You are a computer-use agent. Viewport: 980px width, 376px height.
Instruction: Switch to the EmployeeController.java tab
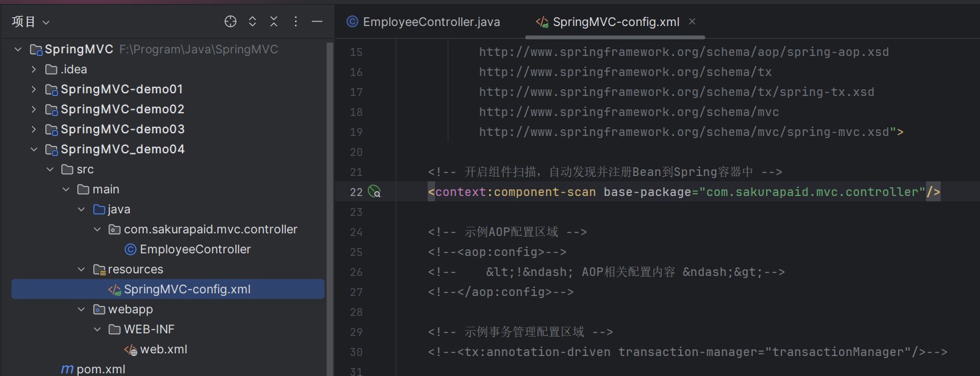(424, 22)
